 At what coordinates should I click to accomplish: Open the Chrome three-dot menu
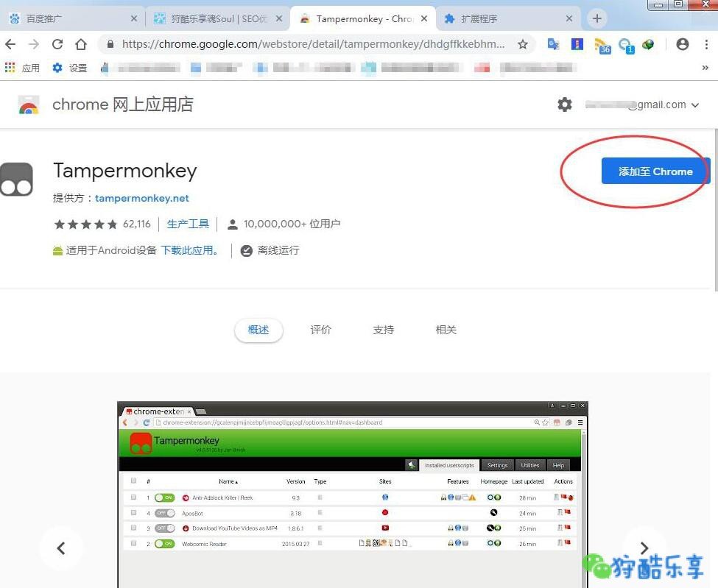(706, 44)
